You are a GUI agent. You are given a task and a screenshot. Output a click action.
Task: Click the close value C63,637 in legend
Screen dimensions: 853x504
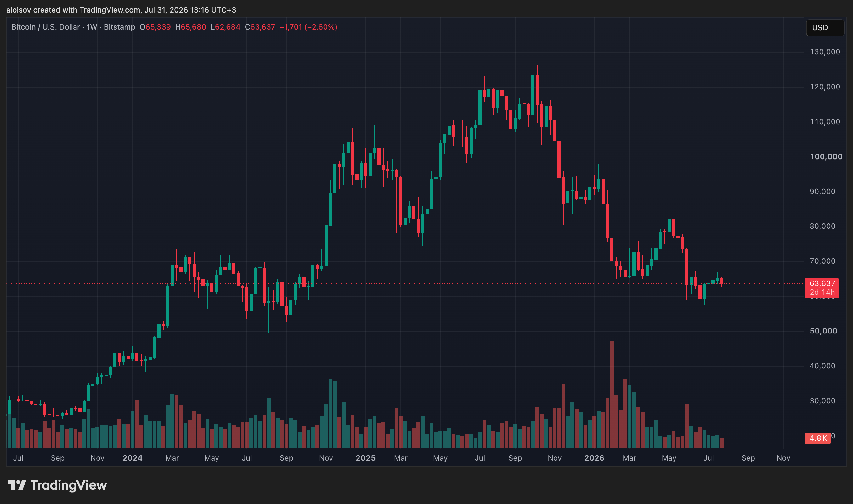[260, 27]
